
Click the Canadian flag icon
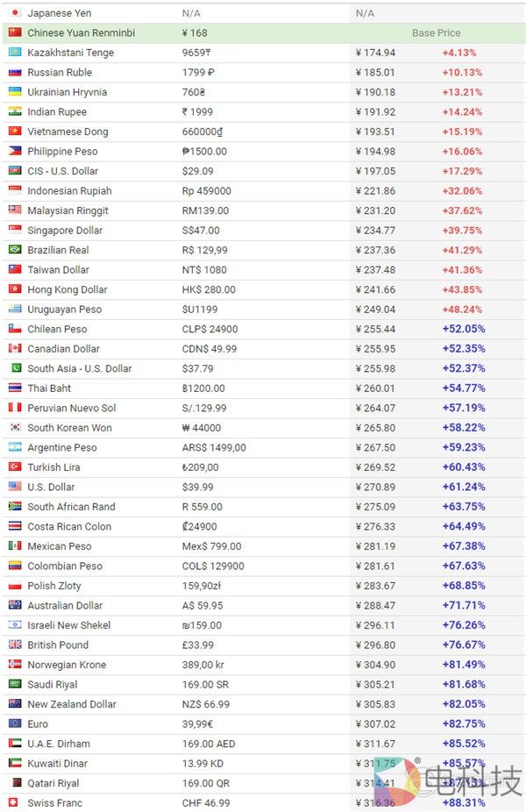click(x=15, y=349)
